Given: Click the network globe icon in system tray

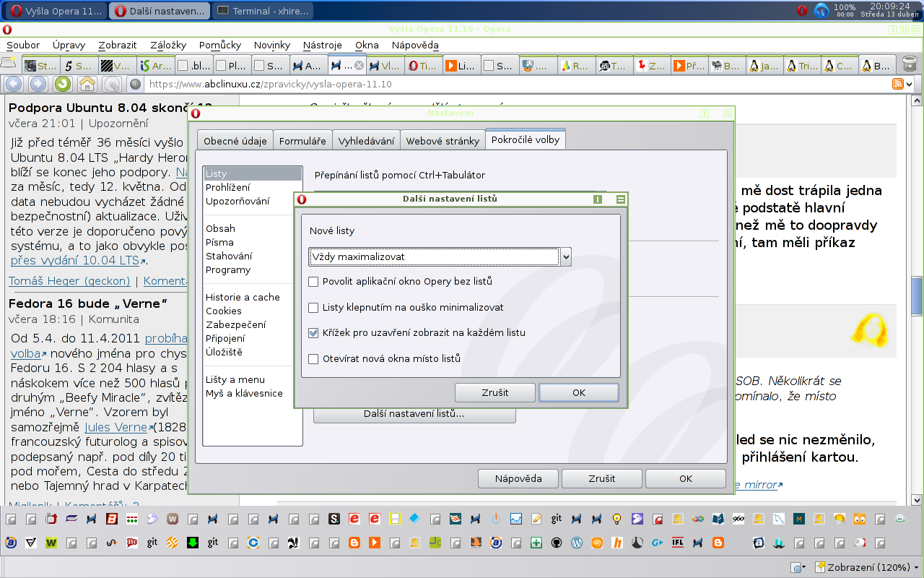Looking at the screenshot, I should click(x=821, y=10).
